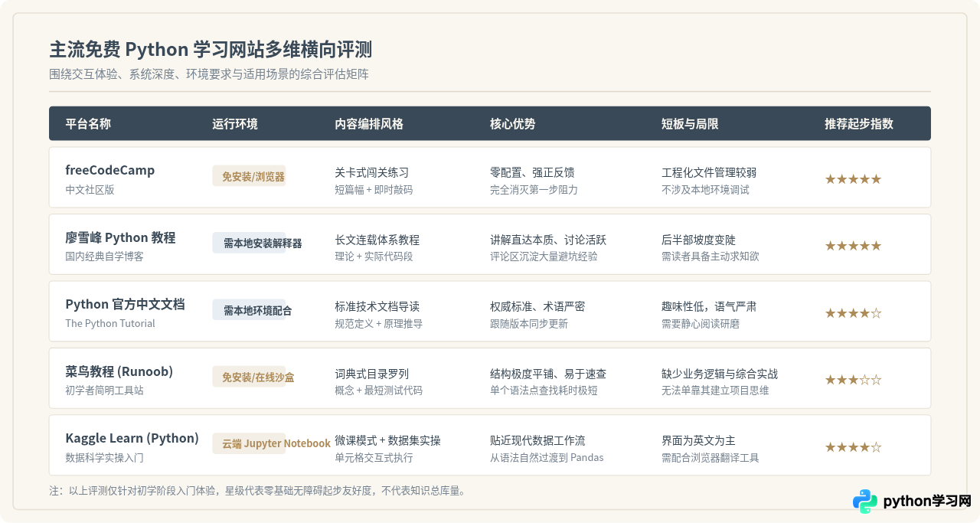
Task: Click the 界面为英文为主 text
Action: pos(698,440)
